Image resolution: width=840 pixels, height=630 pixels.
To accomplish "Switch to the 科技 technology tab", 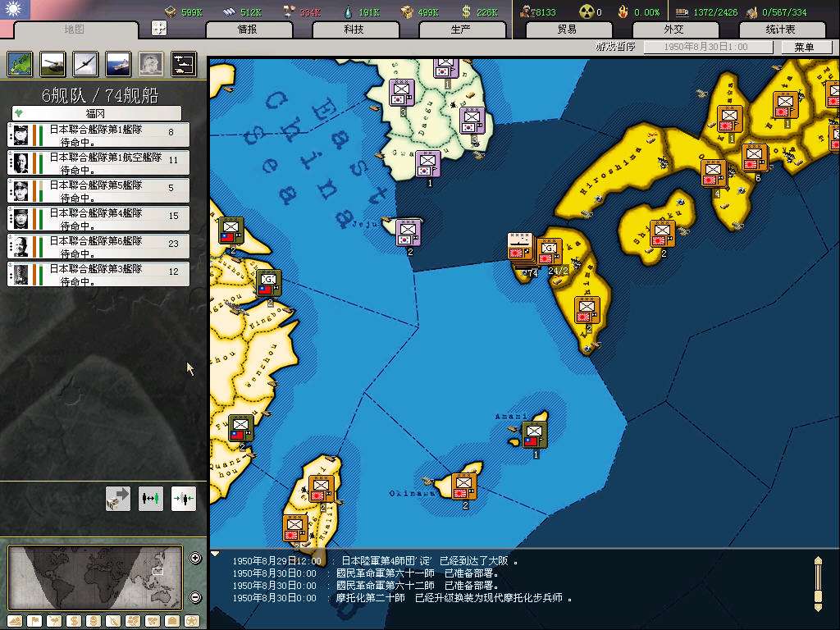I will [x=354, y=30].
